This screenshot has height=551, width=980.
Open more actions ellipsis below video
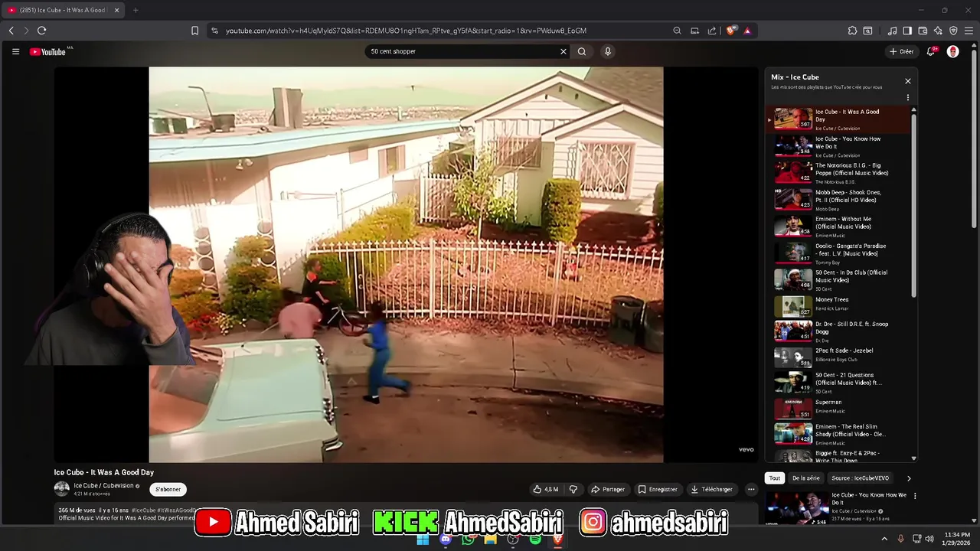pyautogui.click(x=751, y=489)
